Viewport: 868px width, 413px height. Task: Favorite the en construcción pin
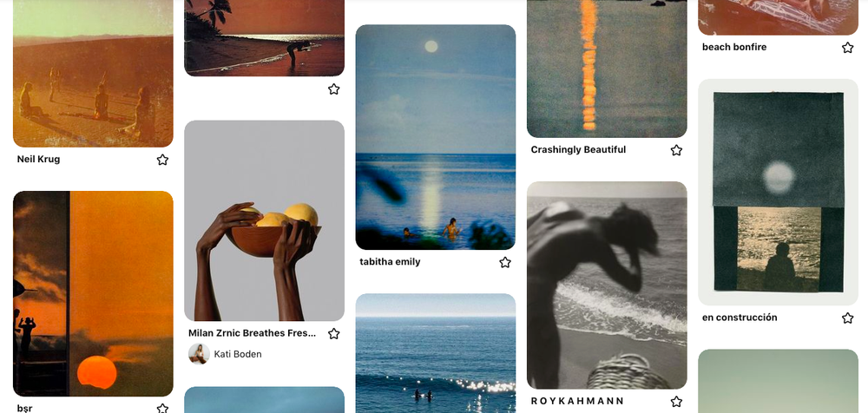point(847,318)
